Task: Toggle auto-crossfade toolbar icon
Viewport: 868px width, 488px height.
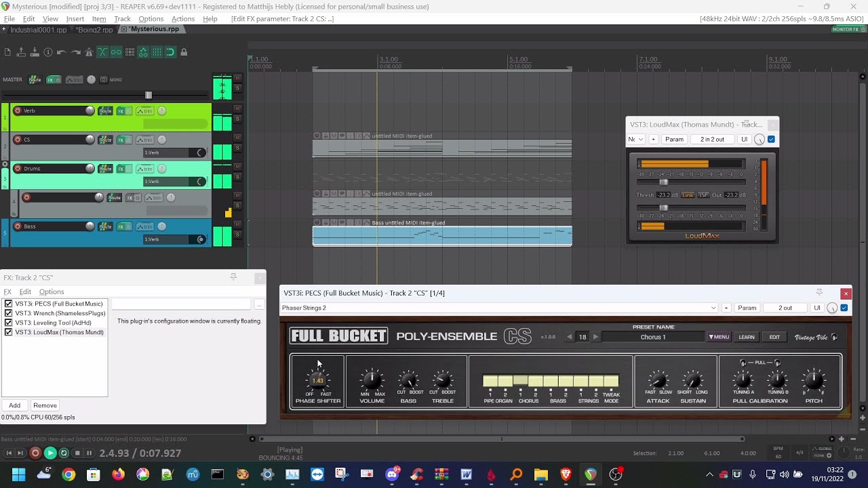Action: coord(102,52)
